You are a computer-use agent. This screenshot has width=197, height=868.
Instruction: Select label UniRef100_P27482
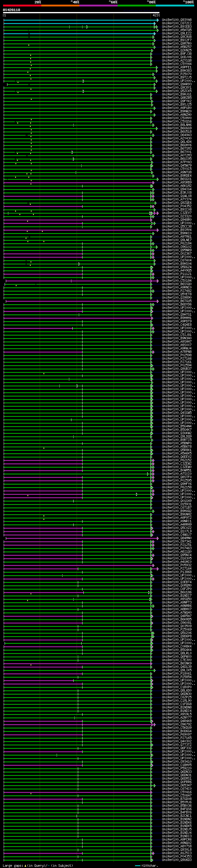pos(177,291)
